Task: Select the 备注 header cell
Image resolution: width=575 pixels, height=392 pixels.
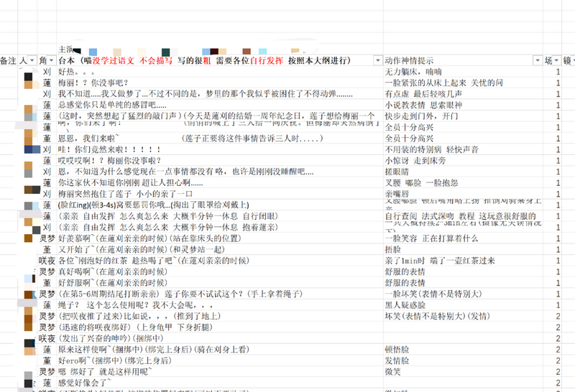Action: click(x=9, y=60)
